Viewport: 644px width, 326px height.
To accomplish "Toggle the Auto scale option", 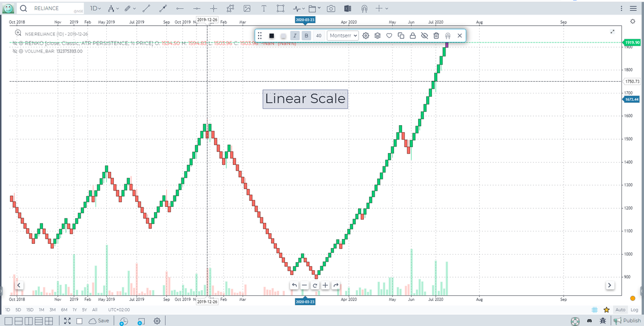I will [x=620, y=310].
